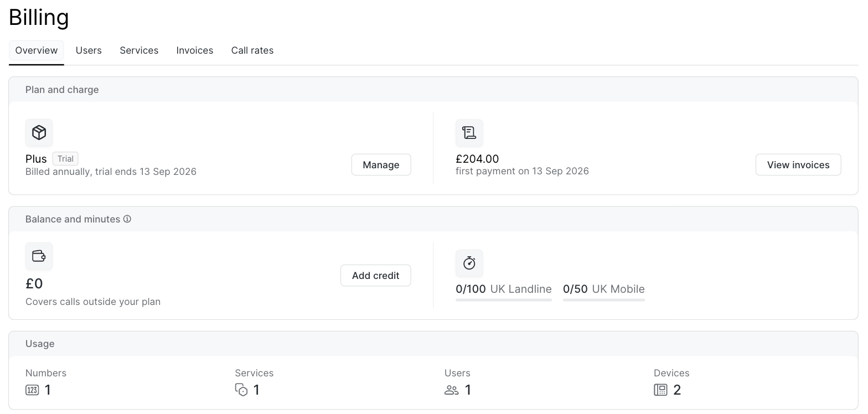The width and height of the screenshot is (868, 414).
Task: Click the Manage plan button
Action: (381, 165)
